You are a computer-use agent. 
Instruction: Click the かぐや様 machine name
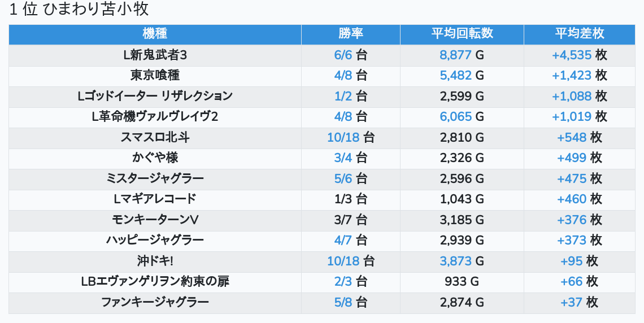pyautogui.click(x=155, y=158)
